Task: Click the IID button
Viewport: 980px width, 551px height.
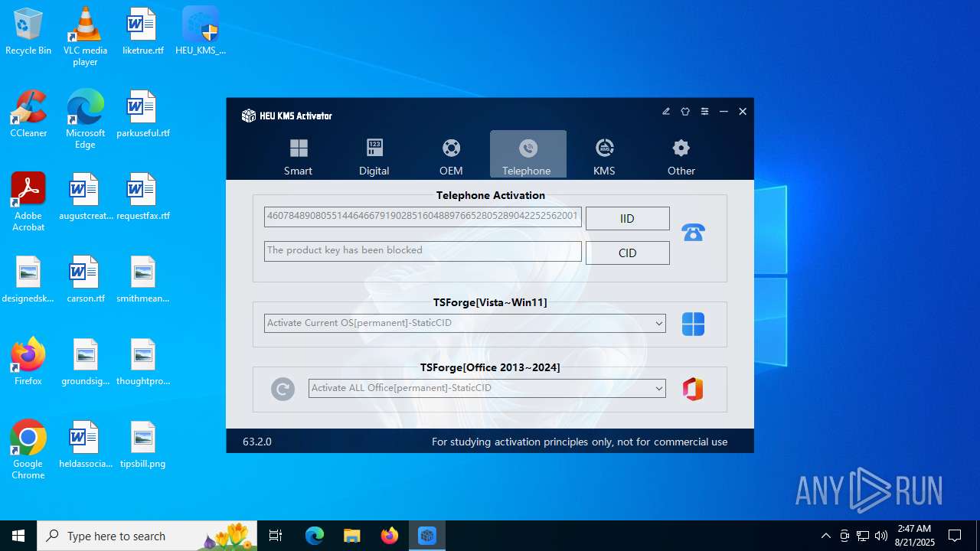Action: click(627, 219)
